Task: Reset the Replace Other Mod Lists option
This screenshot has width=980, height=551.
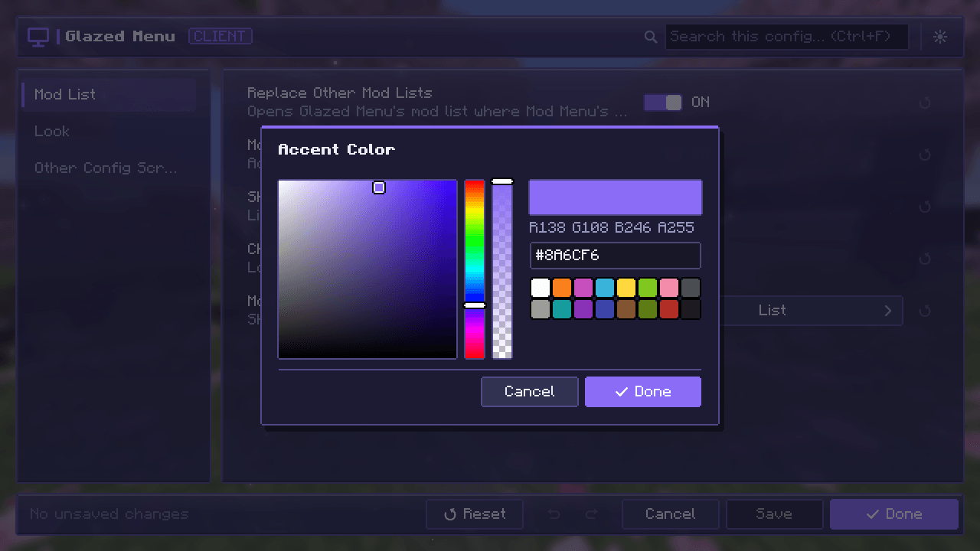Action: click(x=925, y=103)
